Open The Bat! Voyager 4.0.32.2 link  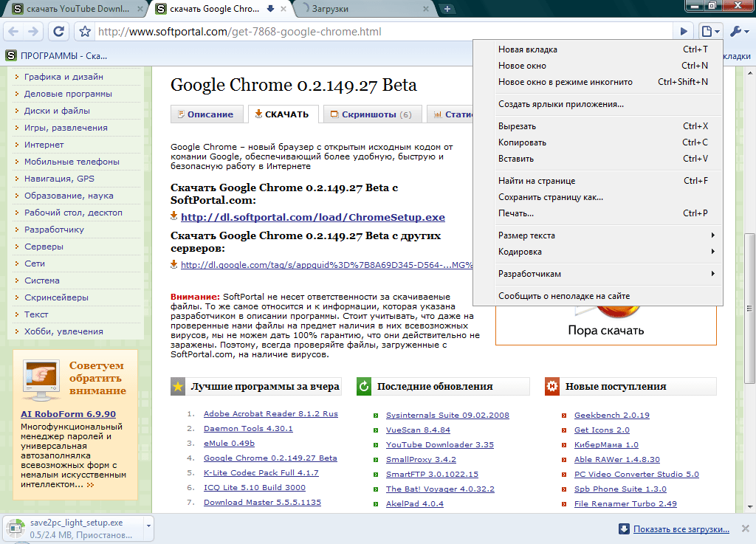(x=440, y=489)
